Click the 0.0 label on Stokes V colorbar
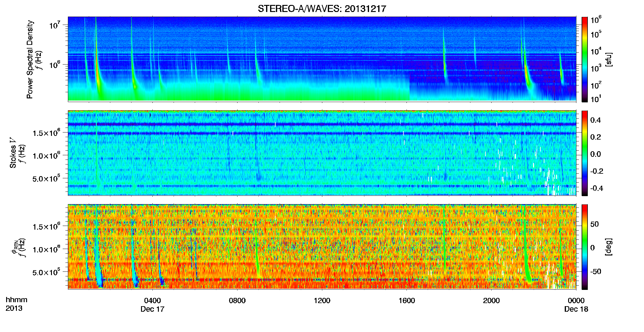The width and height of the screenshot is (644, 332). pos(596,154)
